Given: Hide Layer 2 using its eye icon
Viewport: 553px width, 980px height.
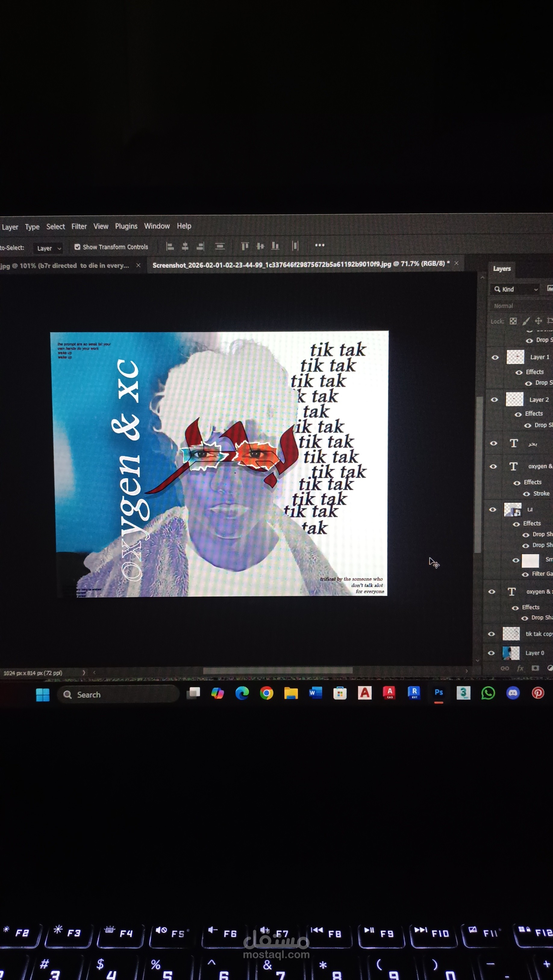Looking at the screenshot, I should (494, 399).
